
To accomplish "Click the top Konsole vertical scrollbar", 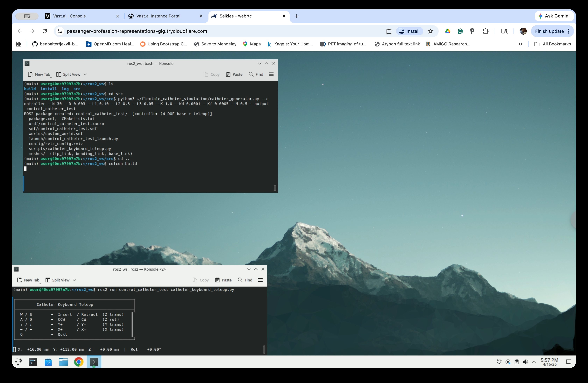I will pos(275,188).
